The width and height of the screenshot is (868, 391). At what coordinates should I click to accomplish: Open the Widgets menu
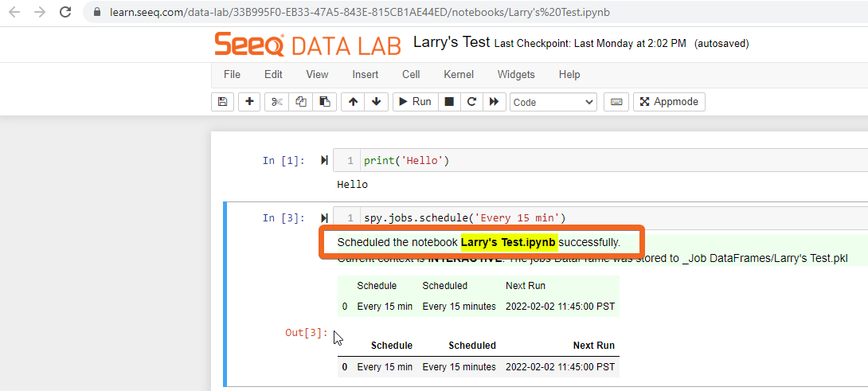(516, 74)
